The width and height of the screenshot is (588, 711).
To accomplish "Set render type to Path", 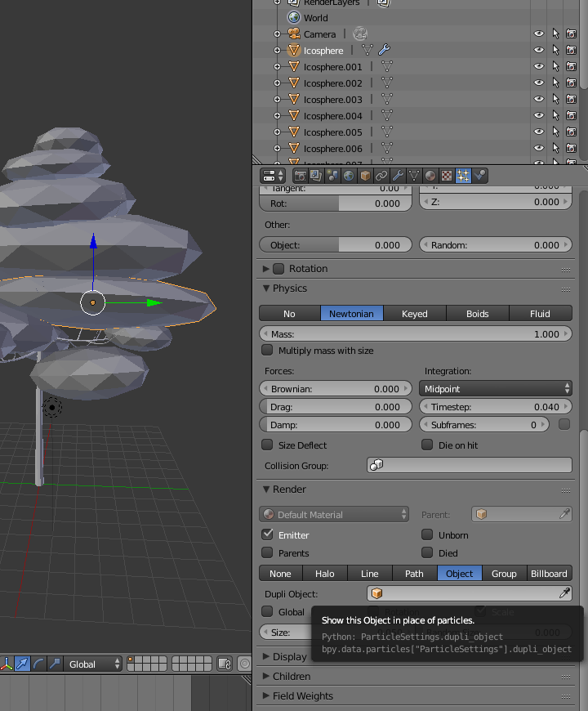I will coord(415,573).
